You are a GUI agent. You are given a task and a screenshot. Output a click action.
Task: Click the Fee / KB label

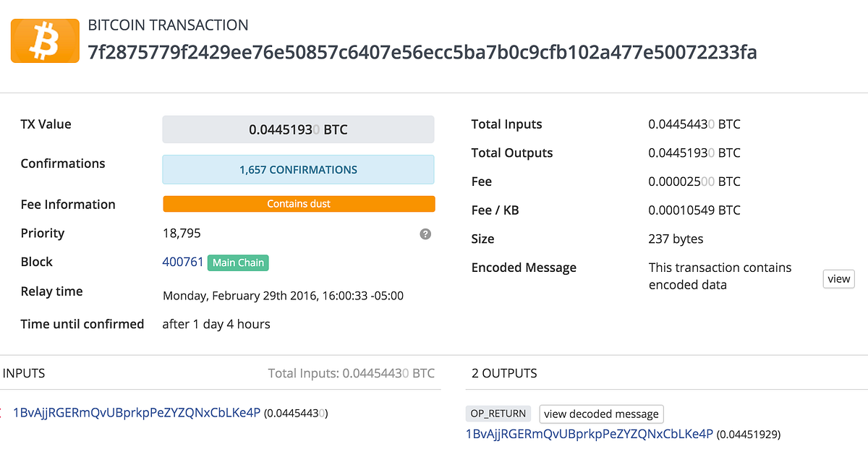pos(495,210)
